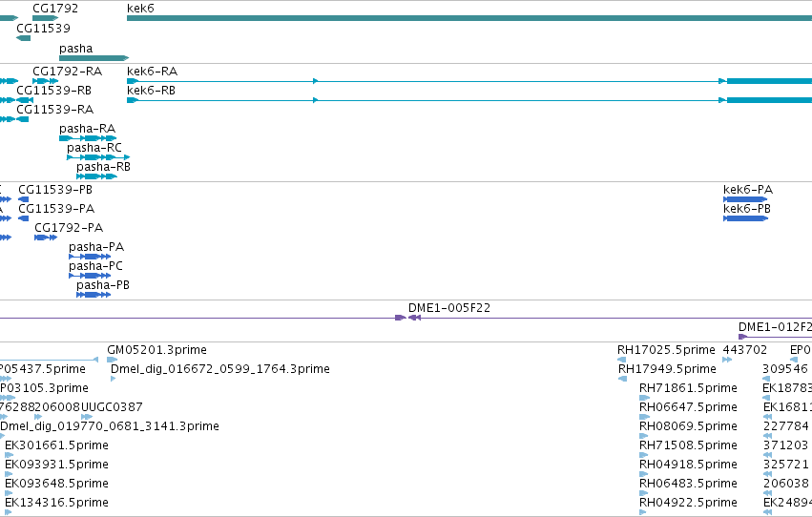The image size is (812, 517).
Task: Select feature 443702
Action: pos(728,360)
